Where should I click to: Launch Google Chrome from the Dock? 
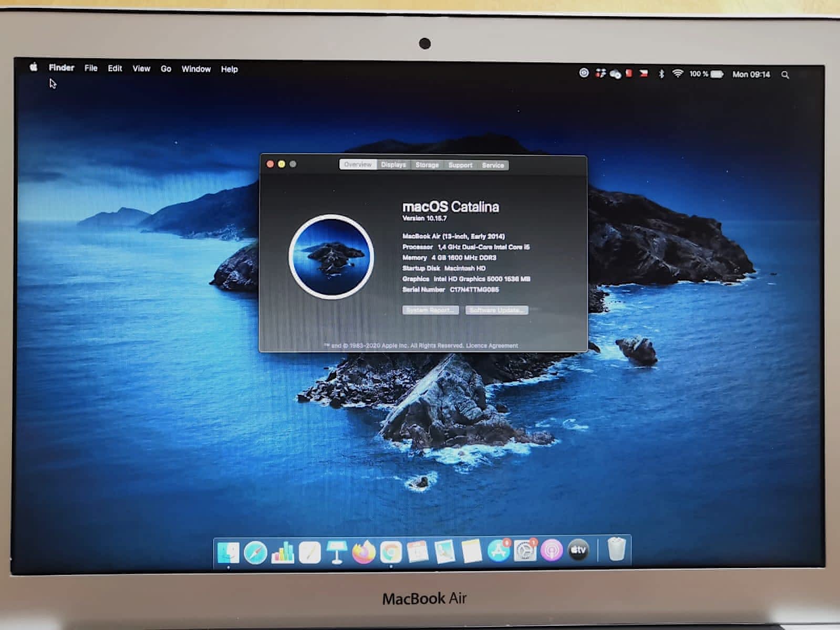point(391,552)
